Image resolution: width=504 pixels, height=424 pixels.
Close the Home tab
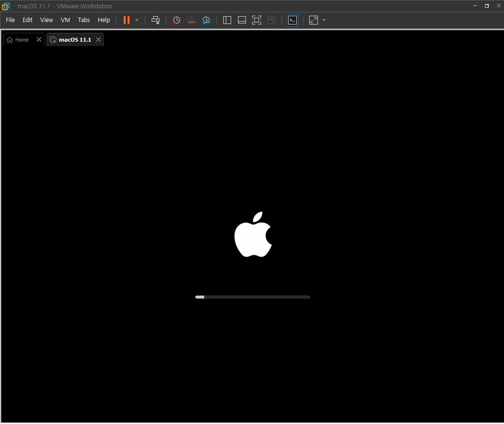(x=39, y=40)
